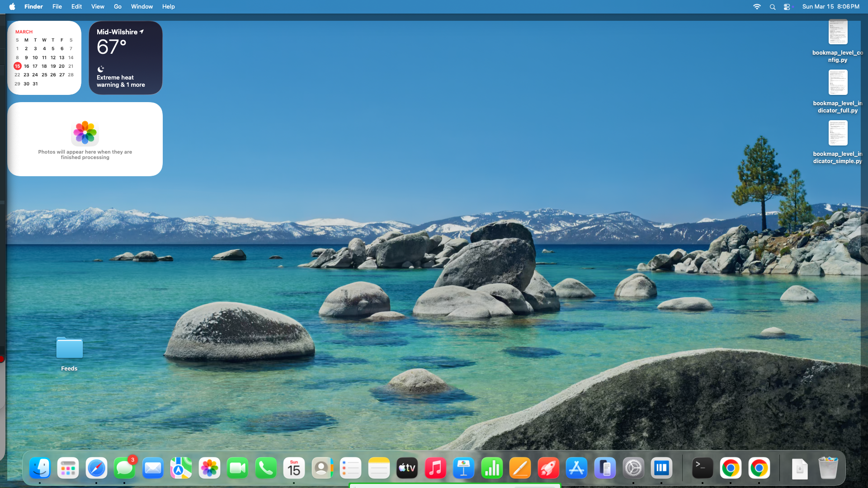868x488 pixels.
Task: Open Control Center in menu bar
Action: click(x=787, y=7)
